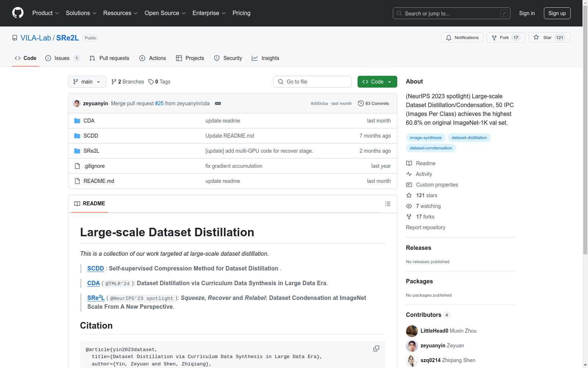The width and height of the screenshot is (588, 368).
Task: Click the dataset-condensation topic tag
Action: coord(431,148)
